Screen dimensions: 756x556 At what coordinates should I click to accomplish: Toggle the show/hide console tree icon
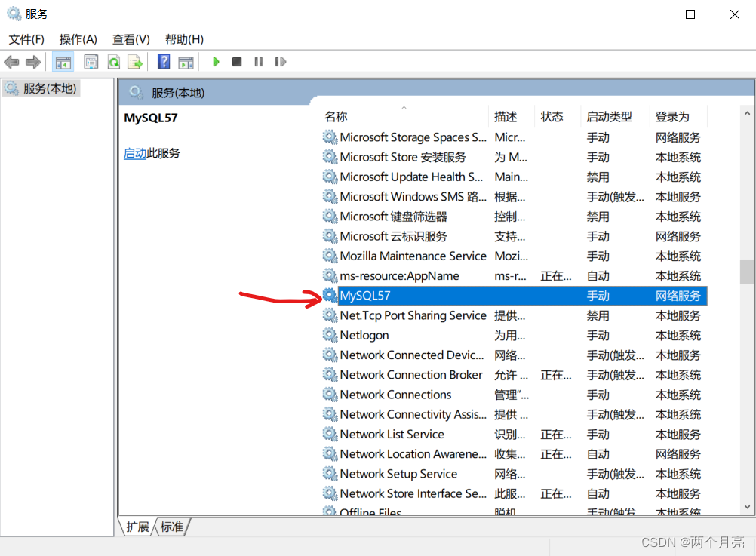[x=63, y=62]
